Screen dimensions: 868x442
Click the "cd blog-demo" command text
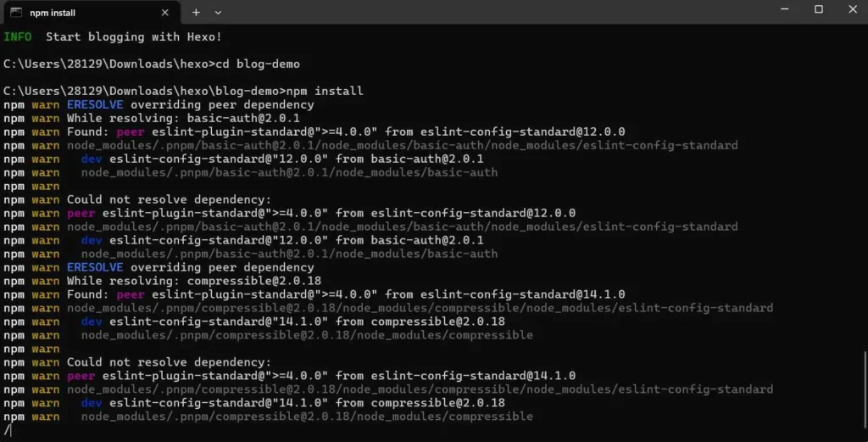(x=261, y=64)
